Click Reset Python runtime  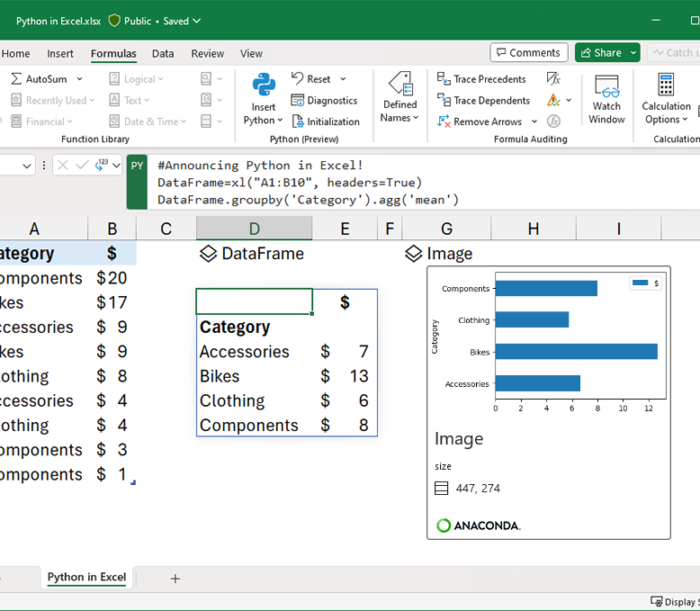311,79
